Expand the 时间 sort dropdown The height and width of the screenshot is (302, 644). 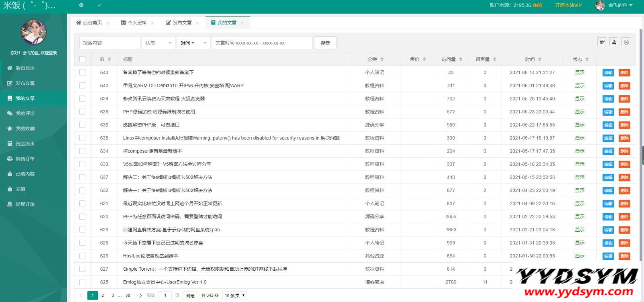tap(193, 43)
